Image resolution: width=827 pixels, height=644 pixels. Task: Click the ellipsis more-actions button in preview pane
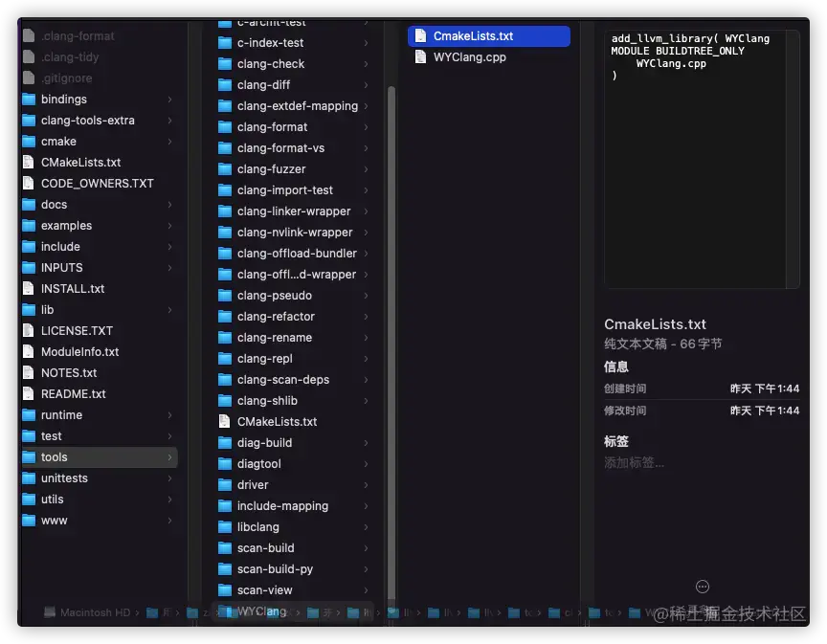point(702,586)
